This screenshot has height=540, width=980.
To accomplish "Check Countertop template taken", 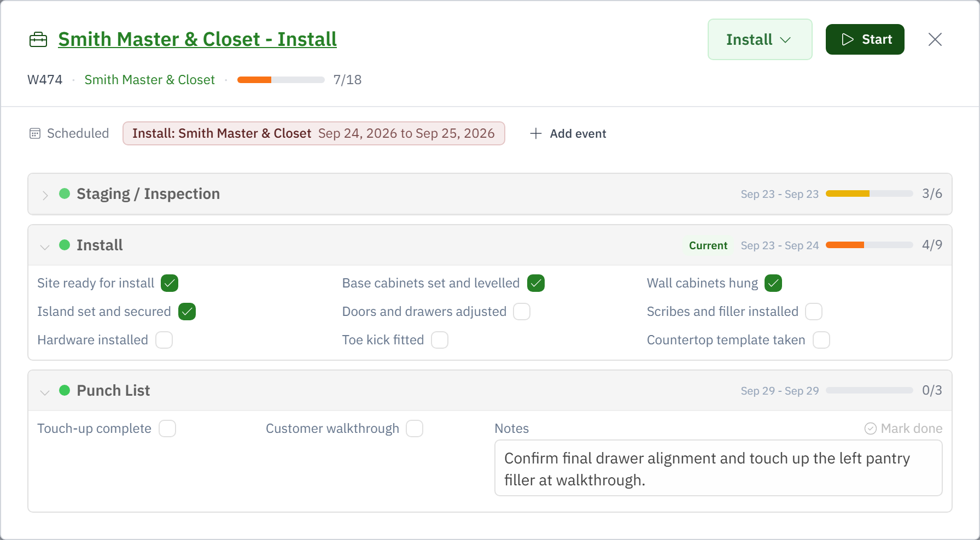I will coord(821,340).
